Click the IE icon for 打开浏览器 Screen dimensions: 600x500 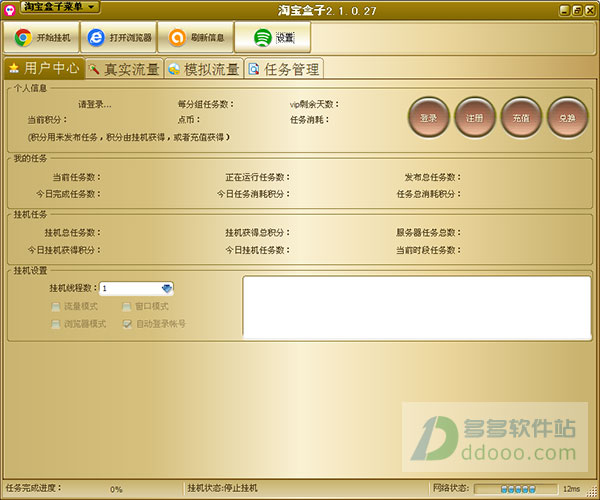point(96,37)
